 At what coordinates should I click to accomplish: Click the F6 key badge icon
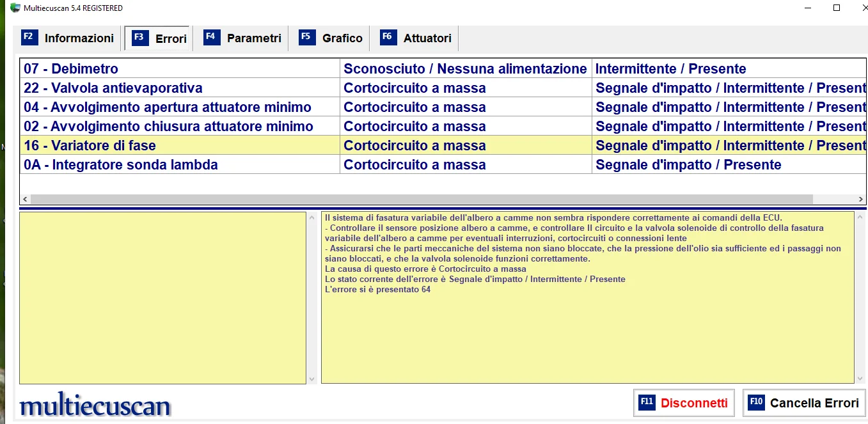click(388, 37)
